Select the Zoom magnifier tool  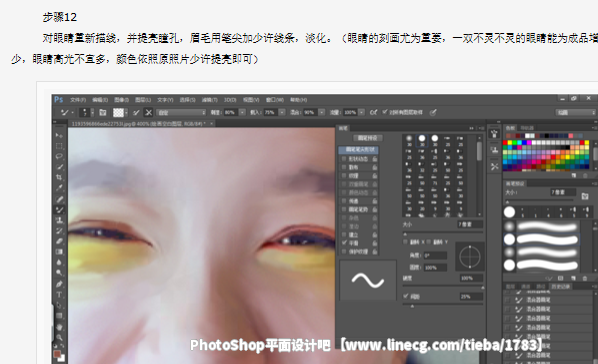coord(59,337)
